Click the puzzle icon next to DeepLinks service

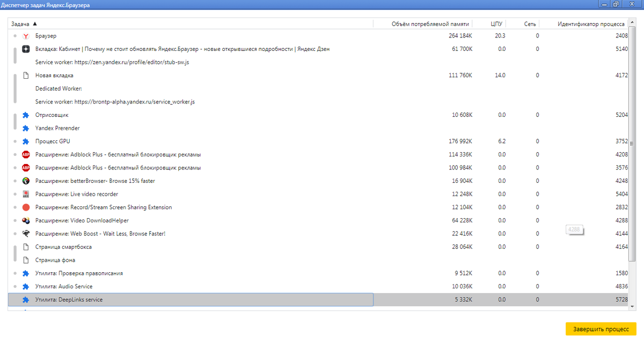coord(26,300)
